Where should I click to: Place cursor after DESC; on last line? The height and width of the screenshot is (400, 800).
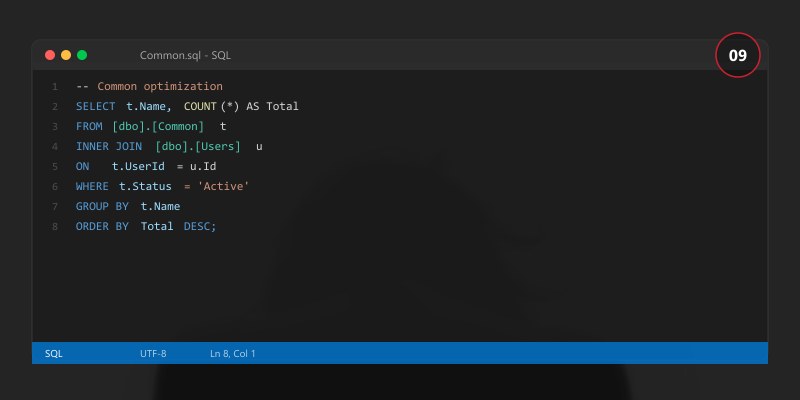click(x=218, y=227)
